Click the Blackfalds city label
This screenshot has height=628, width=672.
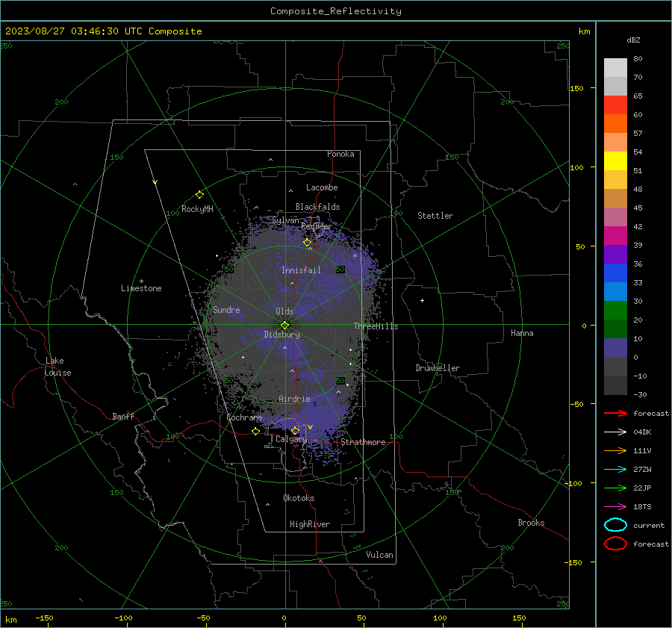pyautogui.click(x=317, y=207)
